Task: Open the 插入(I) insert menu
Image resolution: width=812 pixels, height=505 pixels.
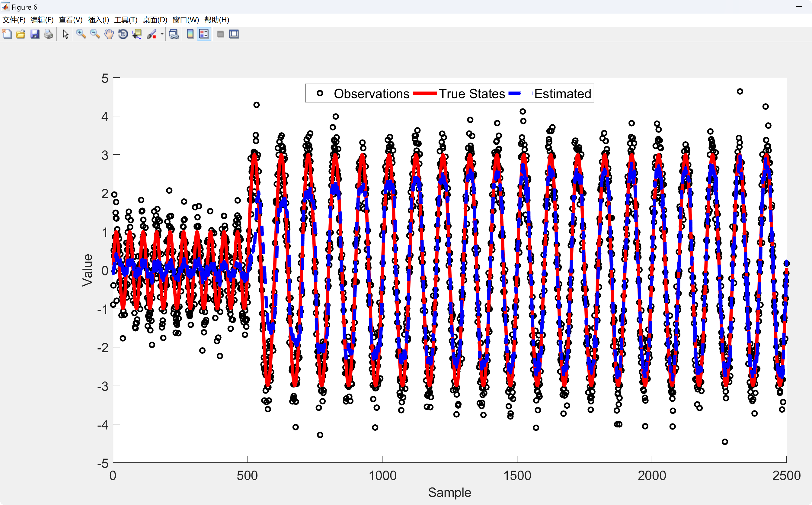Action: [98, 20]
